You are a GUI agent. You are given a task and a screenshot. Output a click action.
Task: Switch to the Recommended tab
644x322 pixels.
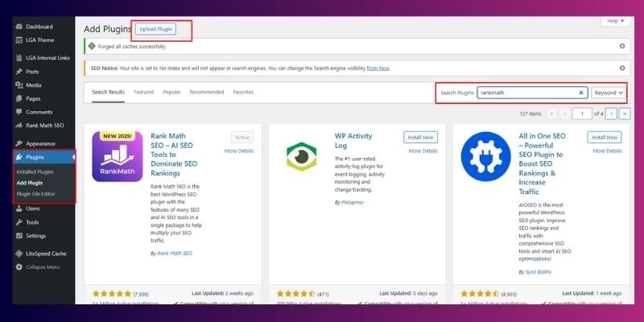(207, 92)
